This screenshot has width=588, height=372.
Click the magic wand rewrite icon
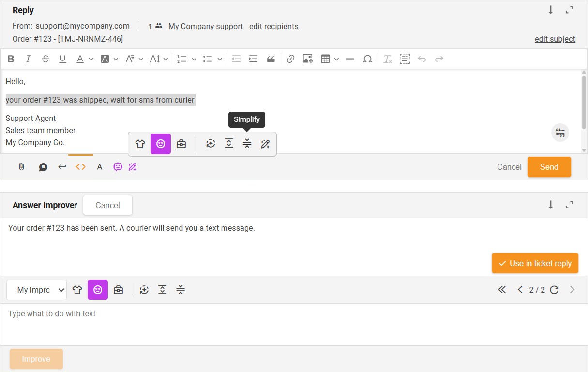[x=265, y=143]
